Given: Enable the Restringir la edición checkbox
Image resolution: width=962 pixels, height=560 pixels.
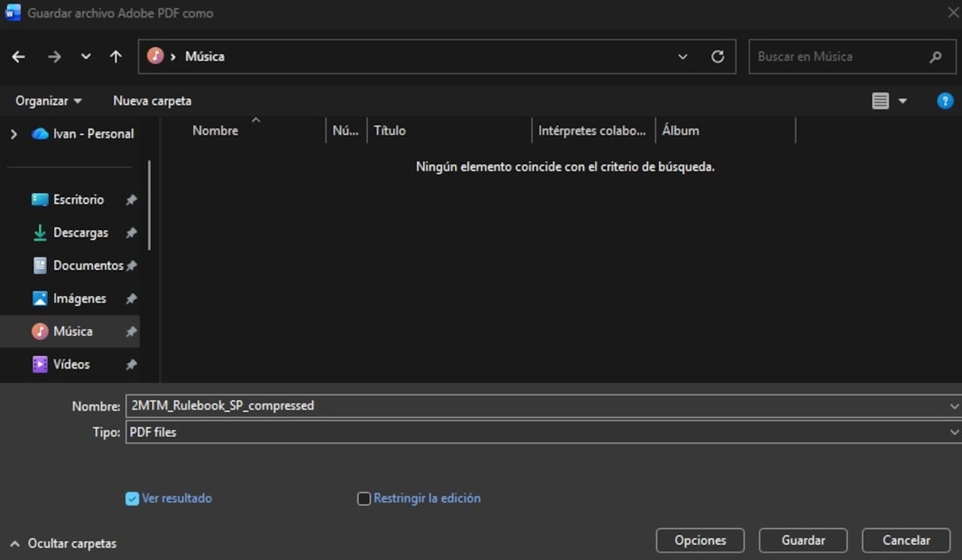Looking at the screenshot, I should (x=364, y=499).
